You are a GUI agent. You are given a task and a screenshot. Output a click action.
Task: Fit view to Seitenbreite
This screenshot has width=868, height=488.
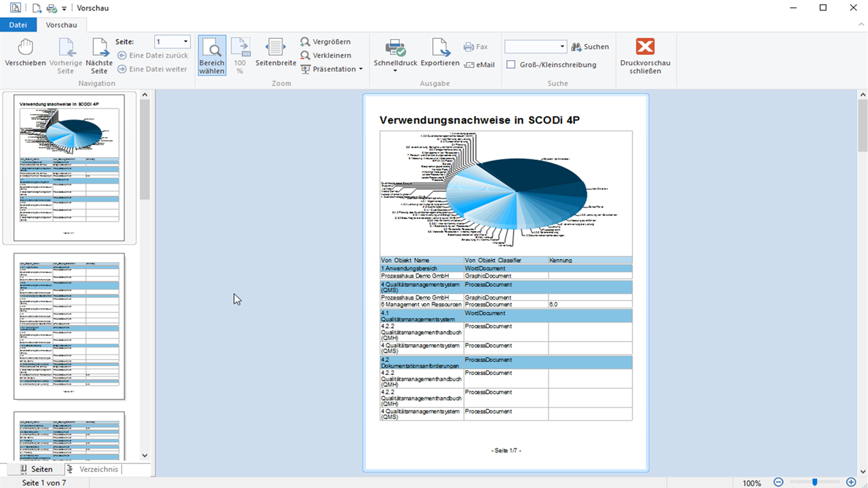(275, 53)
